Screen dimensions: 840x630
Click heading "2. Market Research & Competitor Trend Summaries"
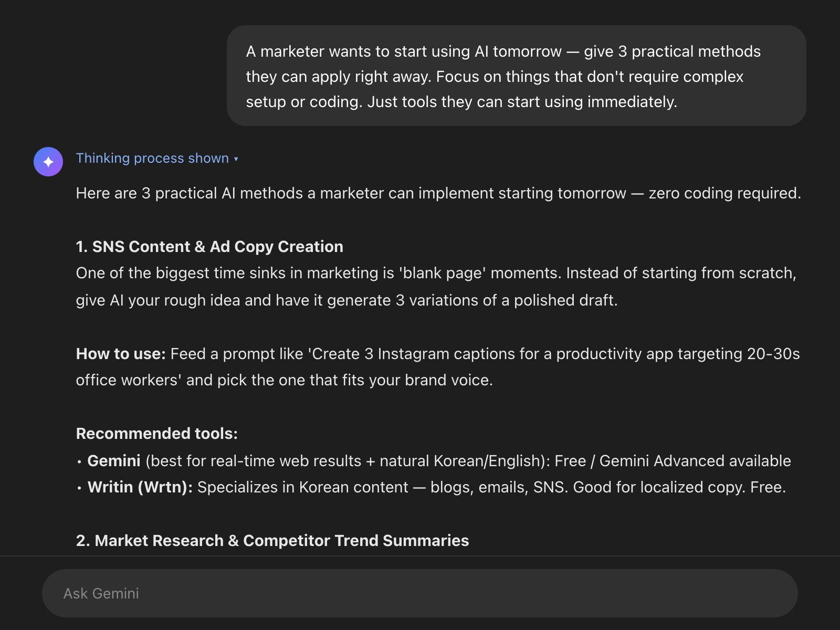tap(272, 541)
